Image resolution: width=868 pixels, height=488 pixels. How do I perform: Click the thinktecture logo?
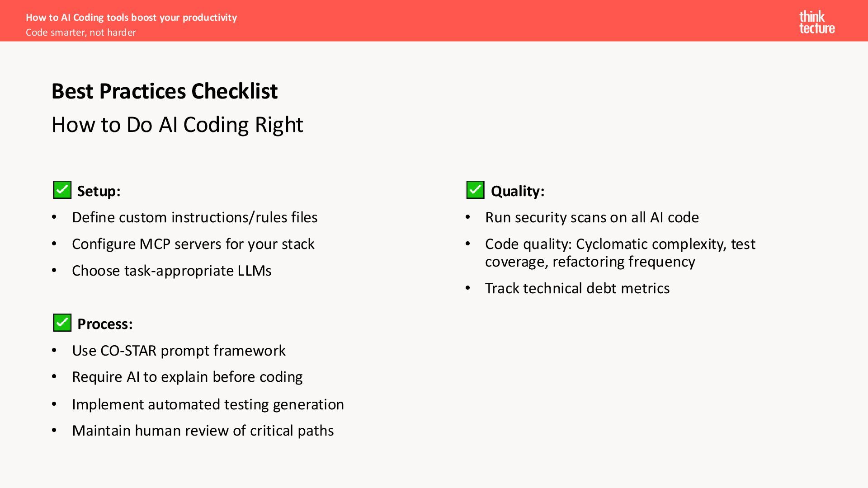[x=816, y=22]
